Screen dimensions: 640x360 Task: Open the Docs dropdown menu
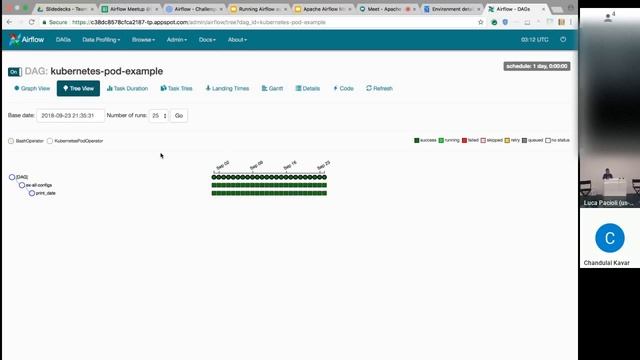point(207,40)
